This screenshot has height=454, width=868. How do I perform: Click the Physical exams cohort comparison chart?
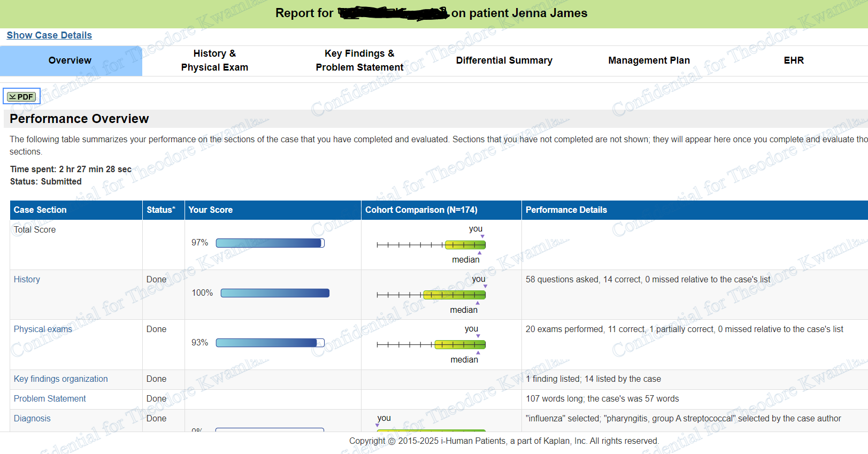pyautogui.click(x=431, y=344)
